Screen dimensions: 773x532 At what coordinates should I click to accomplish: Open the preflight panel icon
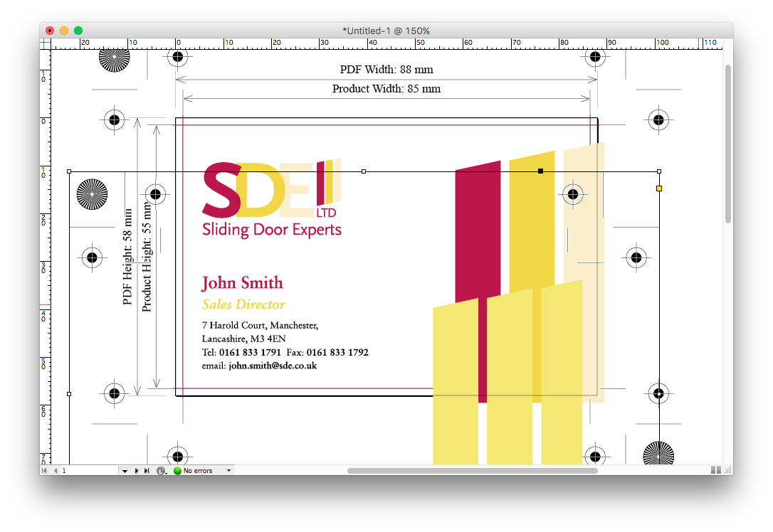(162, 470)
